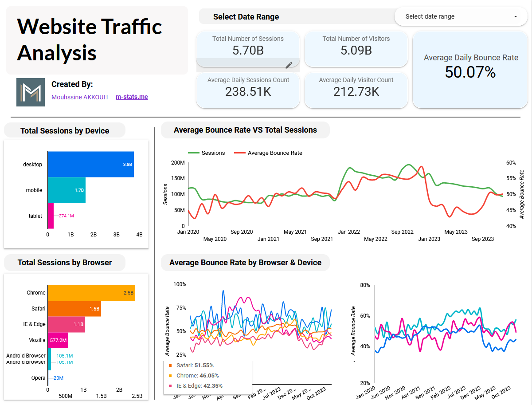Screen dimensions: 532x405
Task: Click the Mozilla browser bar
Action: 58,340
